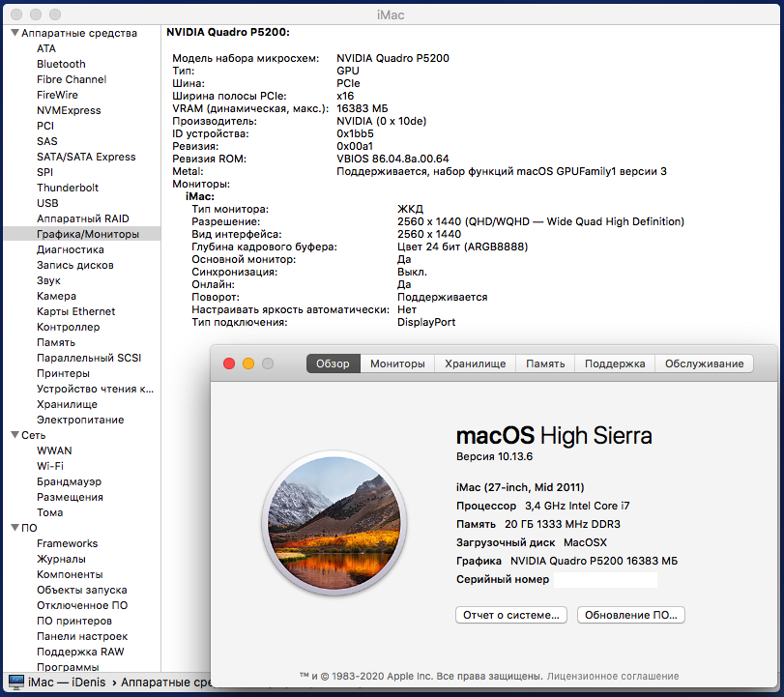Select Объекты запуска item
784x697 pixels.
point(82,590)
